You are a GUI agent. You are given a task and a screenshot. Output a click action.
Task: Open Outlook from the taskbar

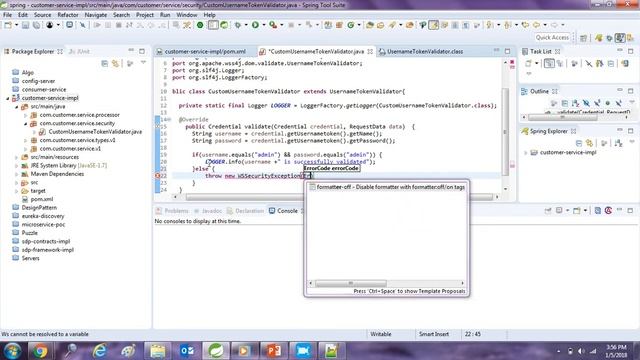point(187,351)
